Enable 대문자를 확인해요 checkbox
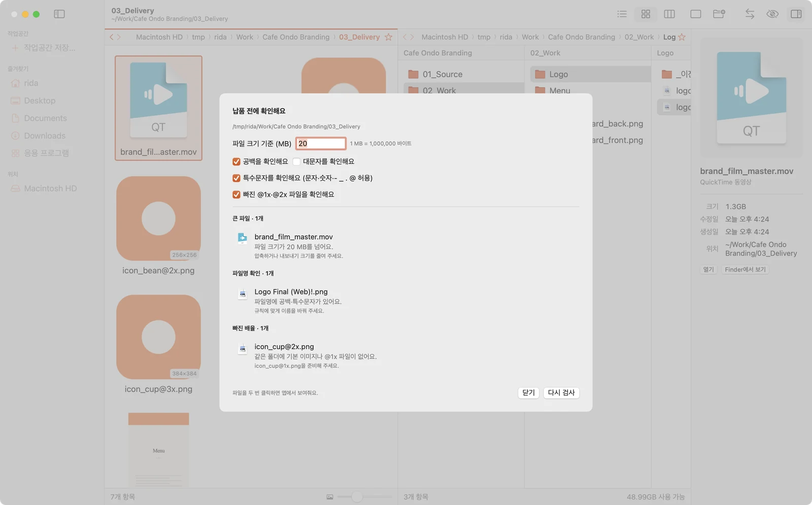812x505 pixels. click(296, 161)
